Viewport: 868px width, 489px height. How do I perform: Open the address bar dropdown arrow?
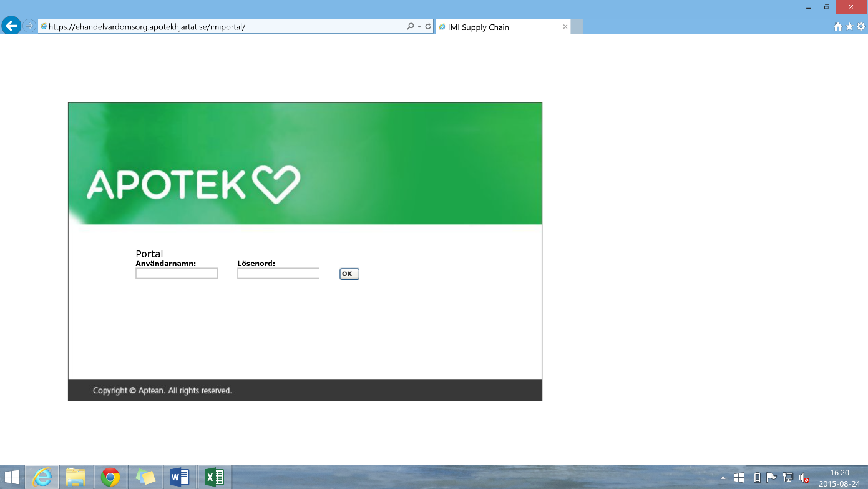pos(419,26)
